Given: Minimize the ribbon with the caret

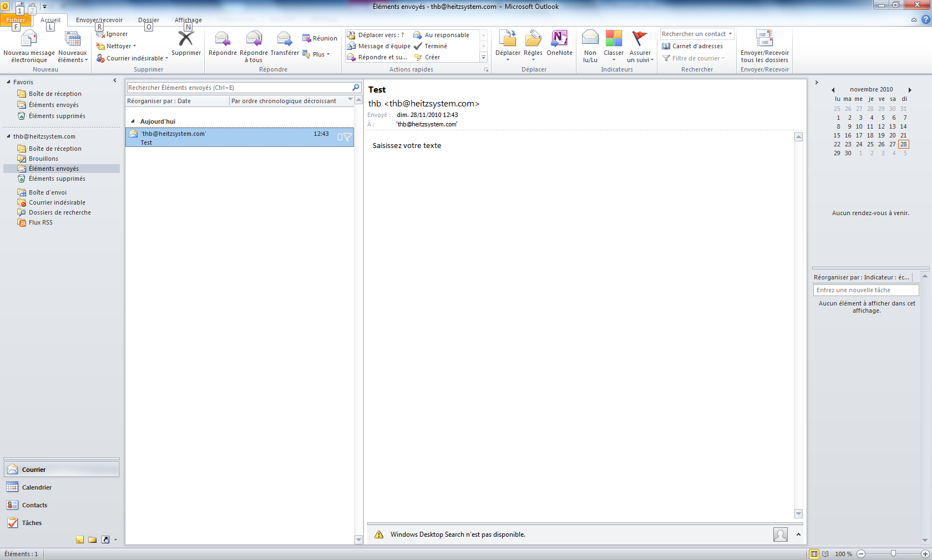Looking at the screenshot, I should coord(914,20).
